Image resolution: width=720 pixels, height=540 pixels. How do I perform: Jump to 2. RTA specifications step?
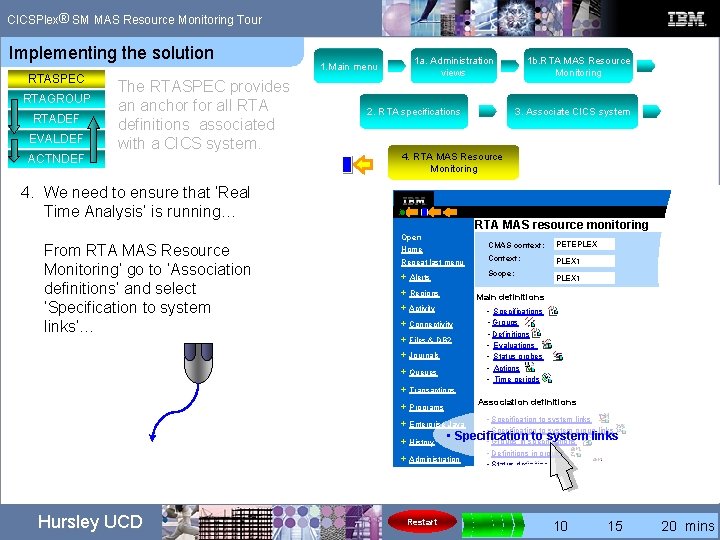pos(414,112)
